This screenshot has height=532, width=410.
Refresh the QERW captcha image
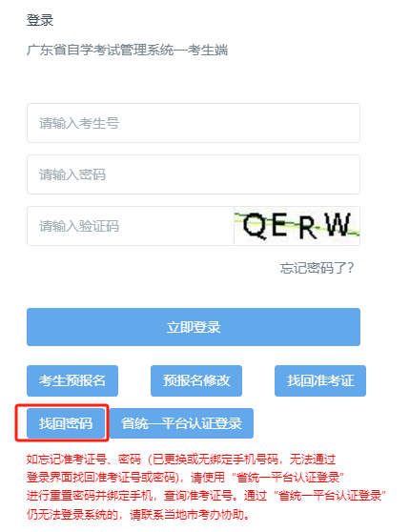click(x=297, y=226)
